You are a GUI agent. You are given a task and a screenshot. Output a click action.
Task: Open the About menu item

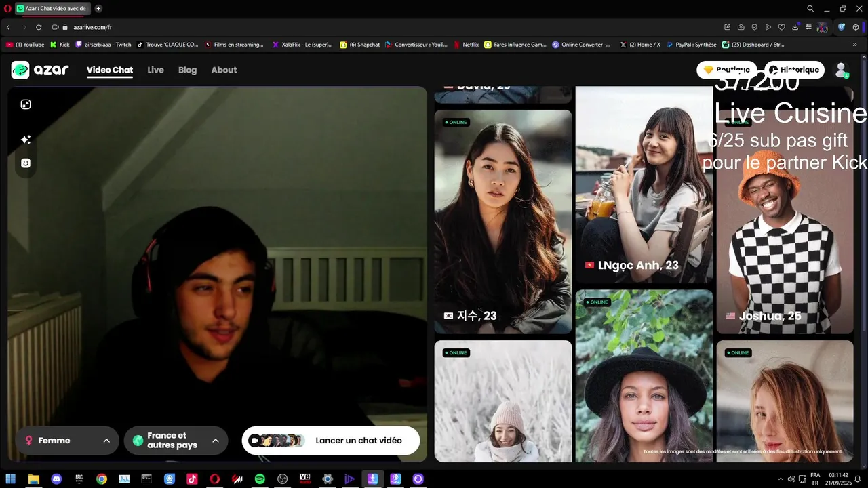tap(224, 70)
